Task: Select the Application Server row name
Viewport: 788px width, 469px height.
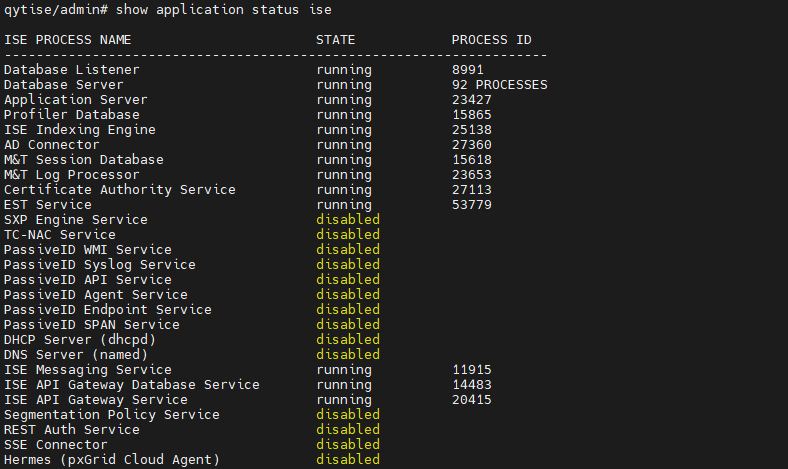Action: [76, 100]
